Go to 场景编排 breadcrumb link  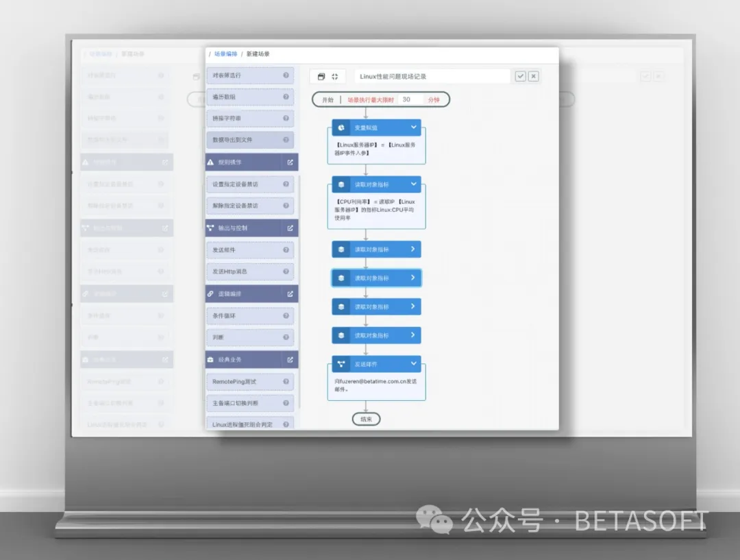225,54
